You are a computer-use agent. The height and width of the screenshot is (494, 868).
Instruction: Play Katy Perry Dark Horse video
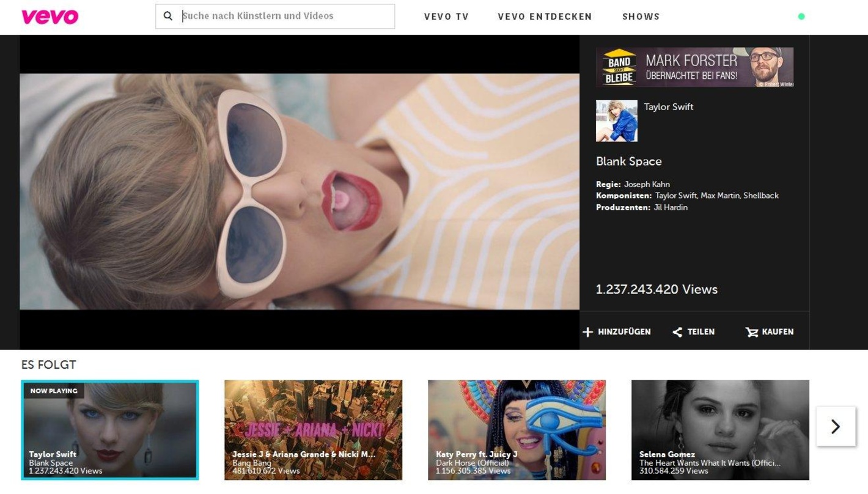point(517,430)
